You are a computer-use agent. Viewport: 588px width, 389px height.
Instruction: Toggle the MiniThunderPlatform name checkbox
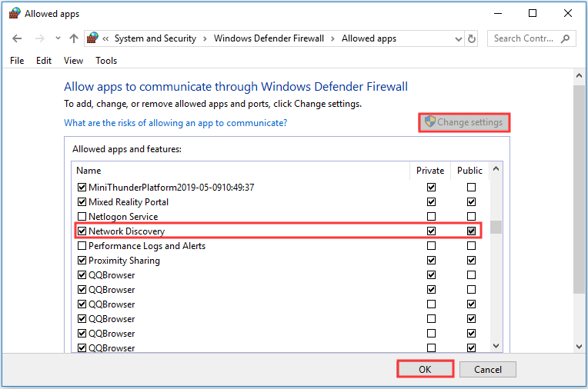(x=82, y=187)
